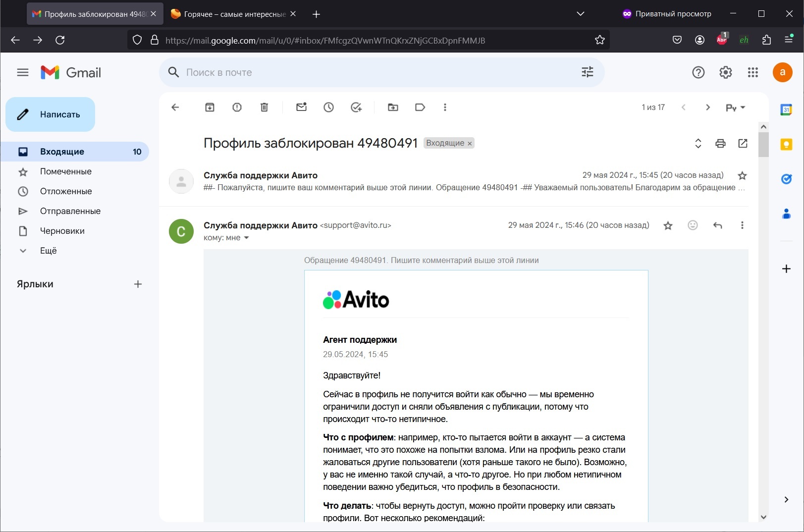Click the Gmail logo
This screenshot has height=532, width=804.
click(71, 72)
